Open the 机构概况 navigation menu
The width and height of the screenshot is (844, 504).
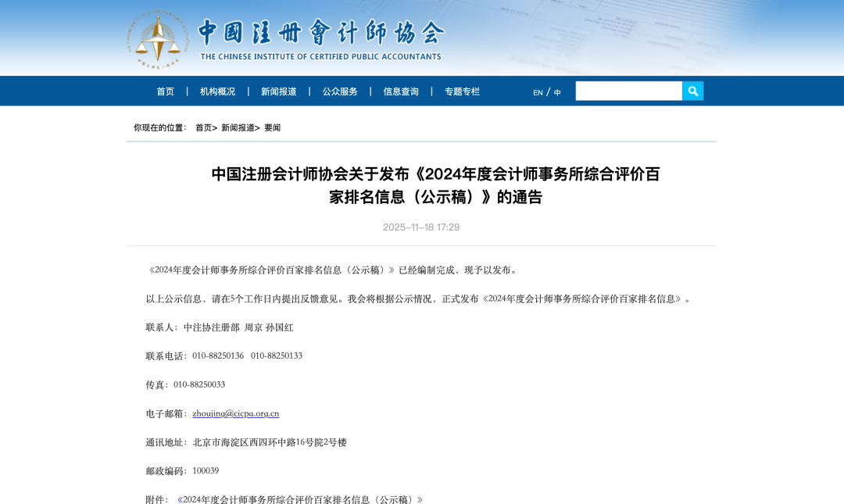point(217,91)
